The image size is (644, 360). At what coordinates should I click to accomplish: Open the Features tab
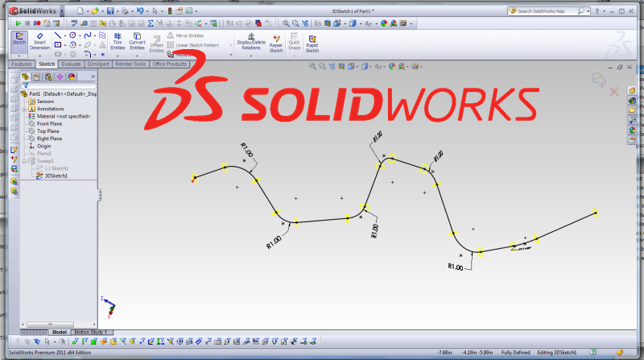point(20,64)
